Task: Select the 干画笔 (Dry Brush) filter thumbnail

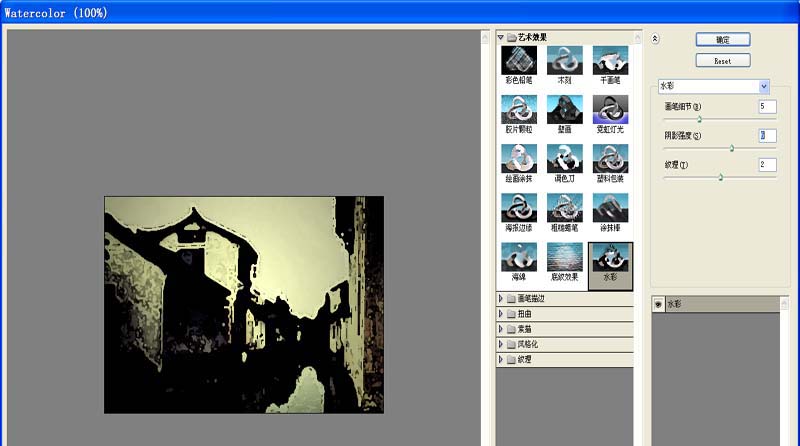Action: pos(610,61)
